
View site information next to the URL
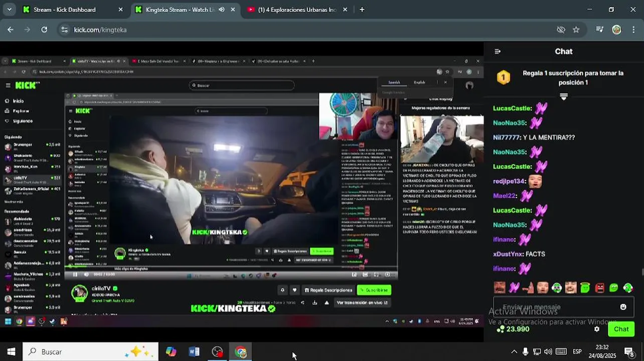pyautogui.click(x=64, y=30)
